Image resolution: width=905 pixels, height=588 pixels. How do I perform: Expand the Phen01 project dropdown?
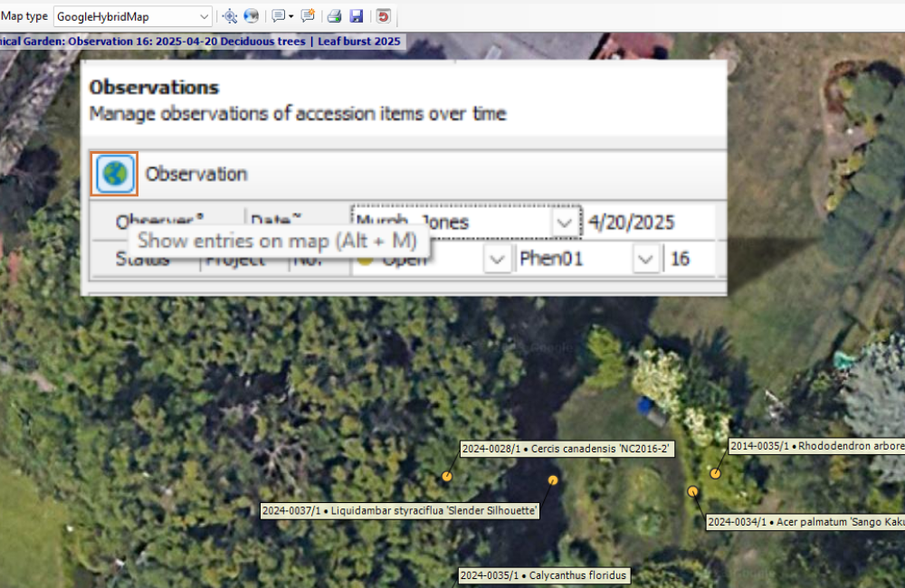point(645,259)
